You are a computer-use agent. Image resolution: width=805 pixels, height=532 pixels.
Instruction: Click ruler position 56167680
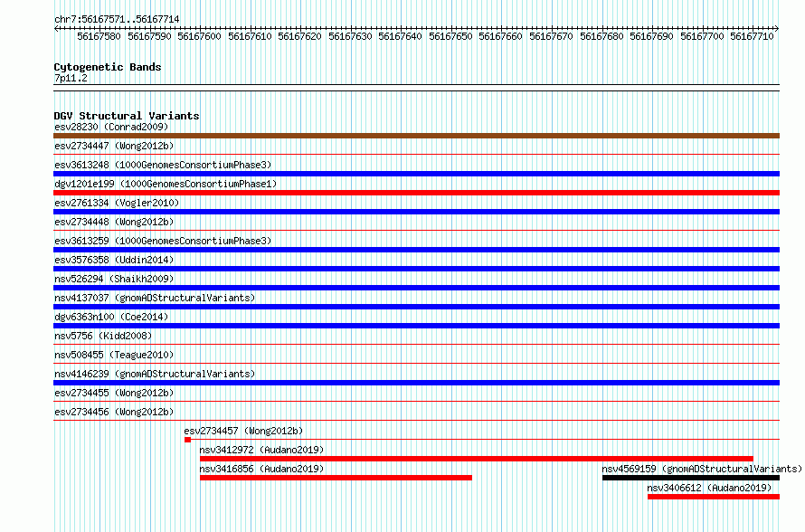coord(601,36)
